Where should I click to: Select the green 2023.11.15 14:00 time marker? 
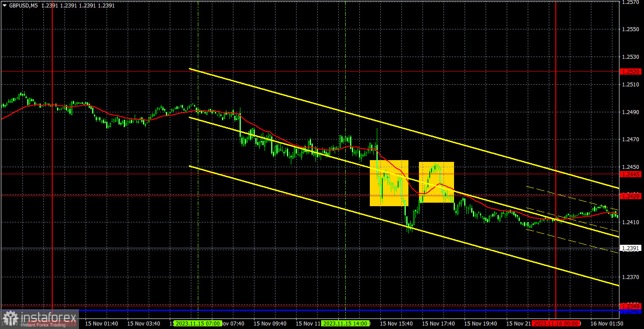coord(346,324)
